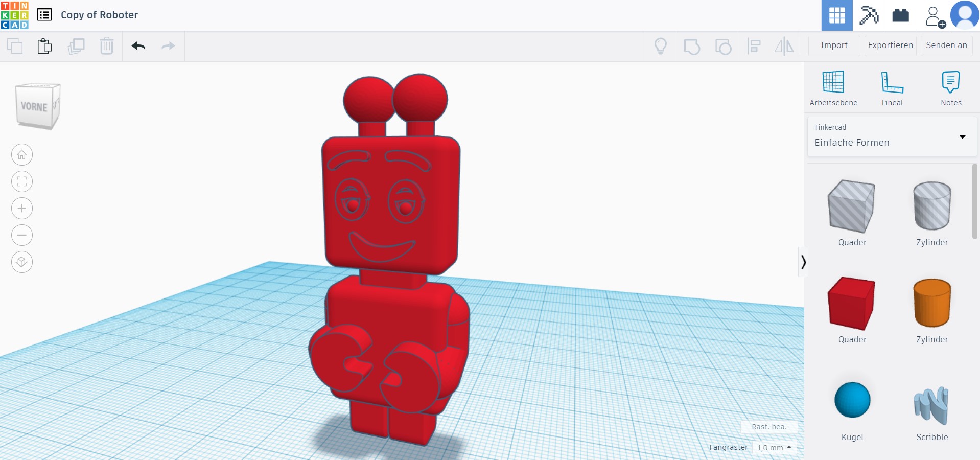Toggle 3D design grid view
980x460 pixels.
point(836,15)
